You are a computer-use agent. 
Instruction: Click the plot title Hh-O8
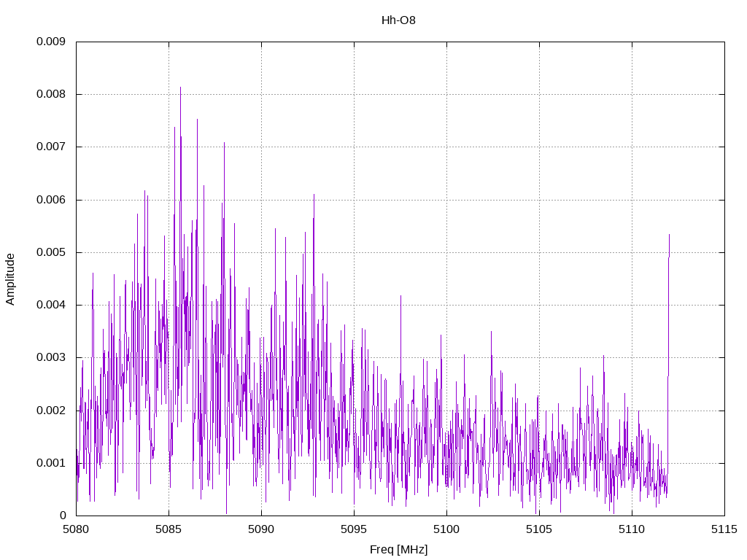coord(398,20)
